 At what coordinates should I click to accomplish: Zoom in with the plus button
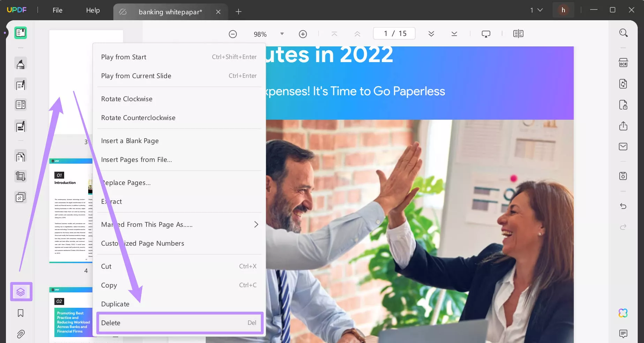coord(303,34)
